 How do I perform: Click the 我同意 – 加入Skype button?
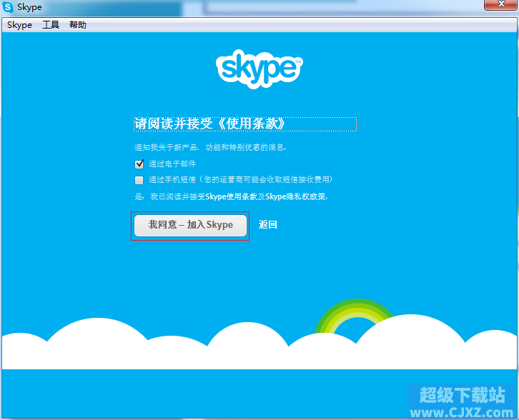190,226
